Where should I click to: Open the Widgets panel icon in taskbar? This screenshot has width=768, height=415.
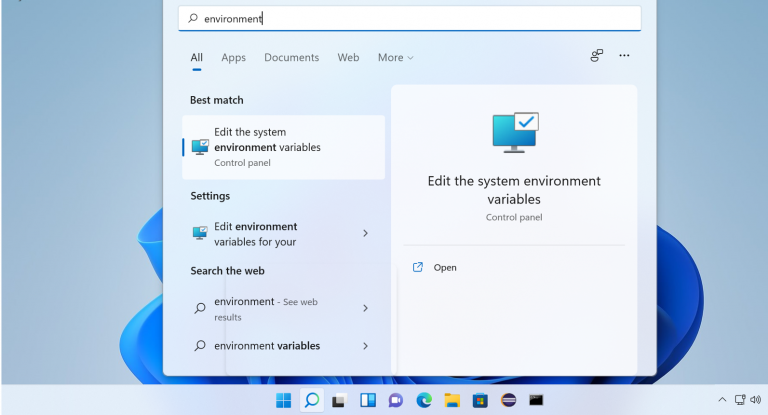[367, 401]
